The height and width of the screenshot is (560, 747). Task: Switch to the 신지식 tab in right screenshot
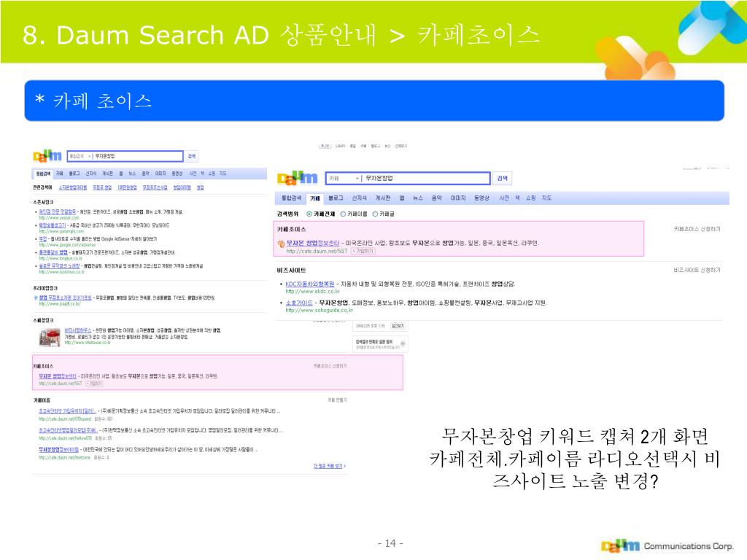tap(359, 198)
